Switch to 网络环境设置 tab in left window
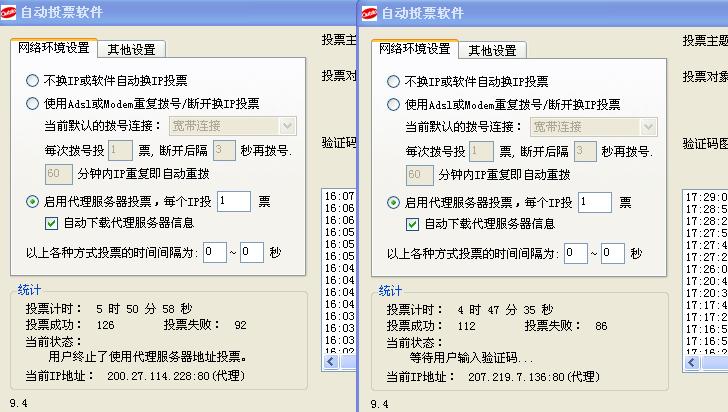 (x=53, y=48)
